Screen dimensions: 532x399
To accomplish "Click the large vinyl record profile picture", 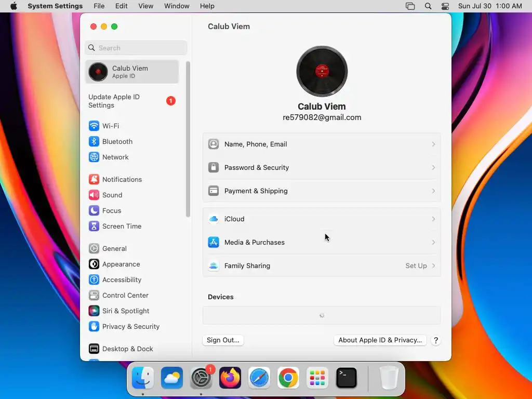I will [322, 71].
